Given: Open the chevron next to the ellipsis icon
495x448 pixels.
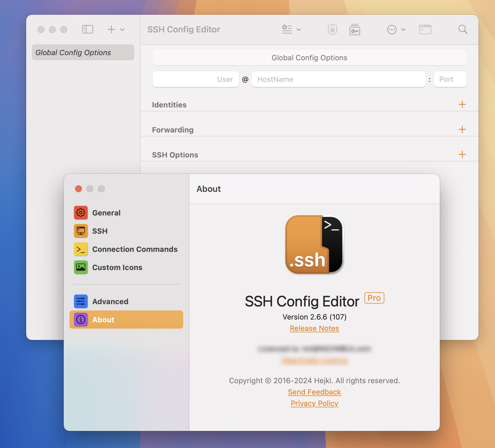Looking at the screenshot, I should 403,30.
